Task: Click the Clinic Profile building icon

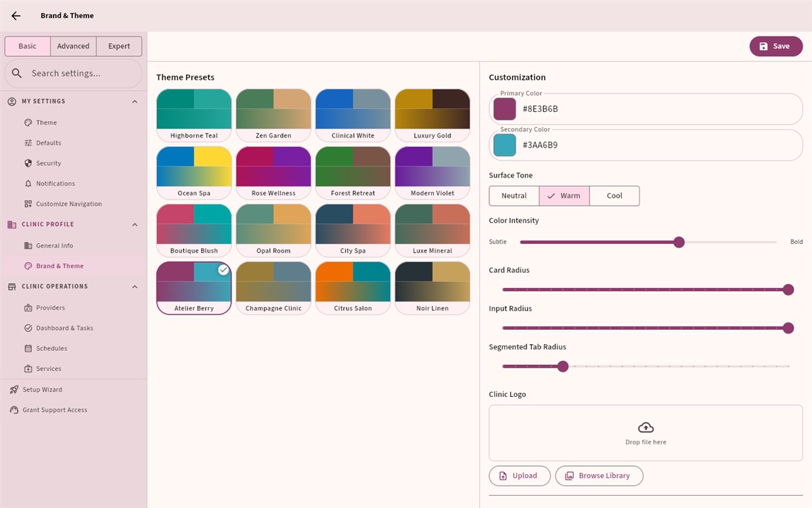Action: click(x=12, y=224)
